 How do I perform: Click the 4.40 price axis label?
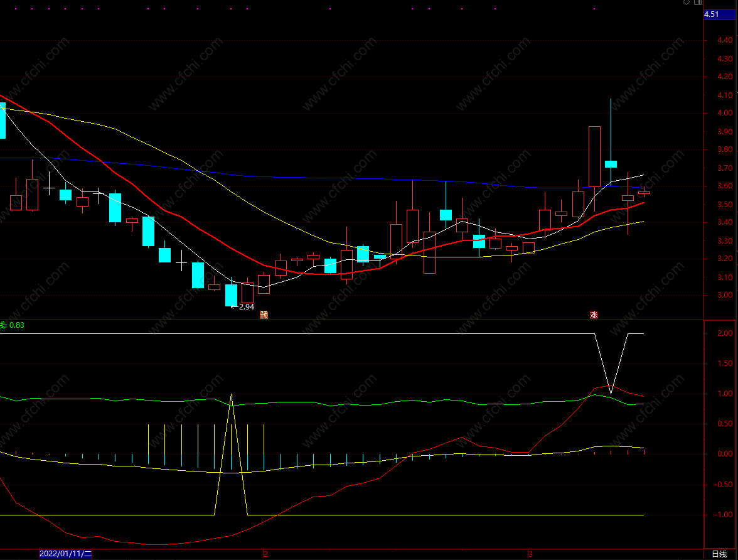pos(725,41)
